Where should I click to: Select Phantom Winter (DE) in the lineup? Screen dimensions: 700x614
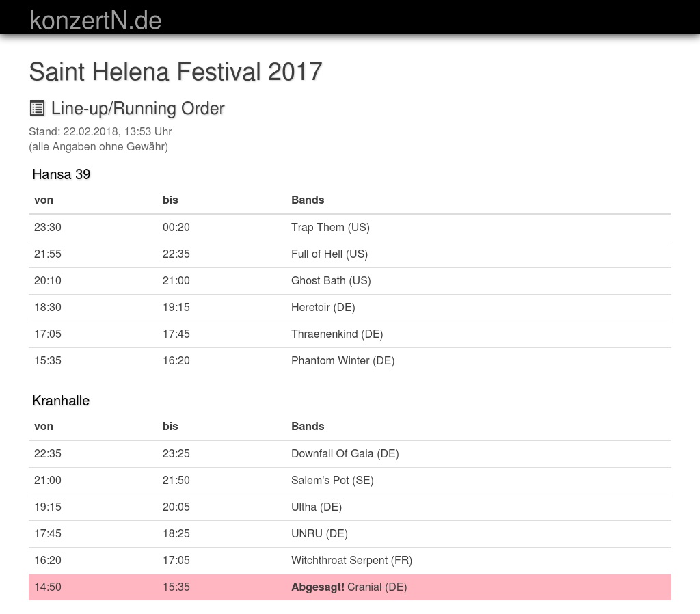pyautogui.click(x=342, y=360)
